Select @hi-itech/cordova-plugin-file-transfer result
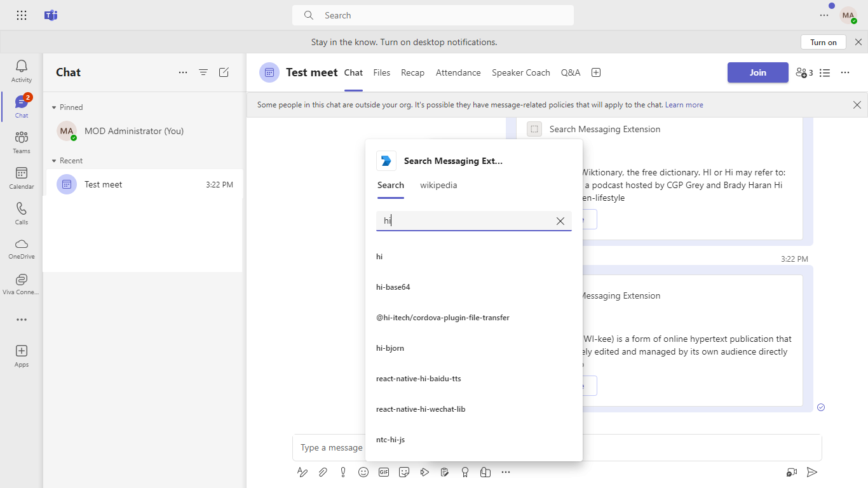The width and height of the screenshot is (868, 488). point(474,318)
